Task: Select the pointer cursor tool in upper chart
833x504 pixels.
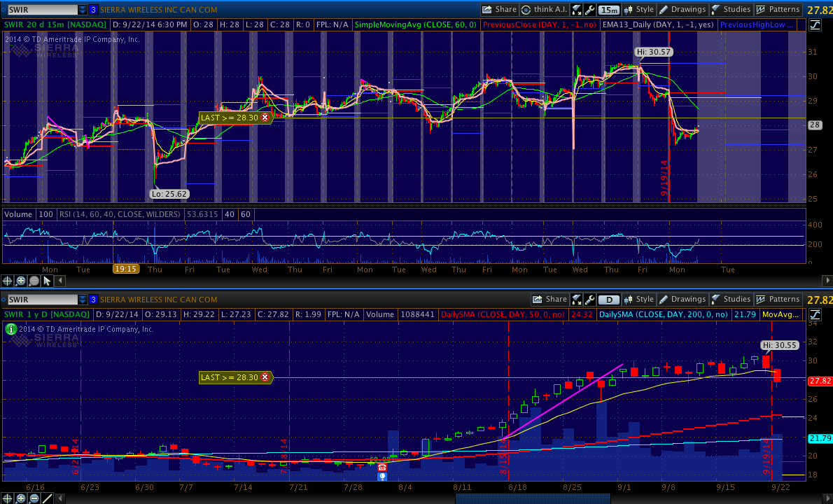Action: point(47,281)
